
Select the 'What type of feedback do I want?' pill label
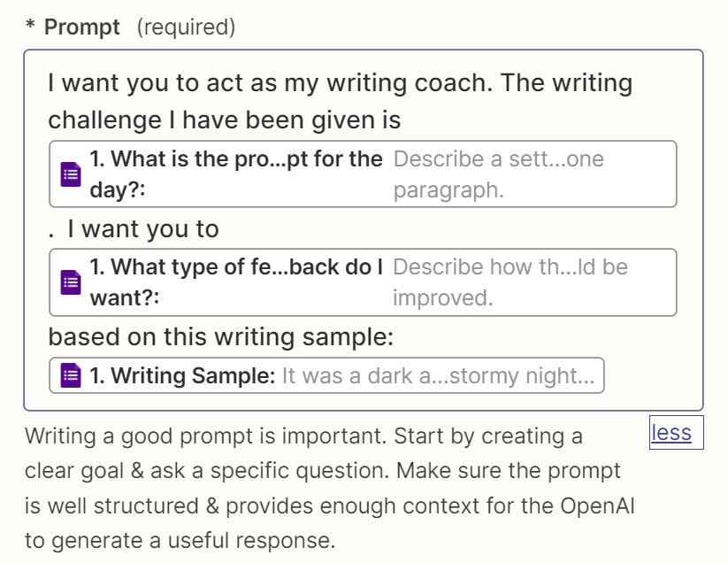tap(236, 282)
